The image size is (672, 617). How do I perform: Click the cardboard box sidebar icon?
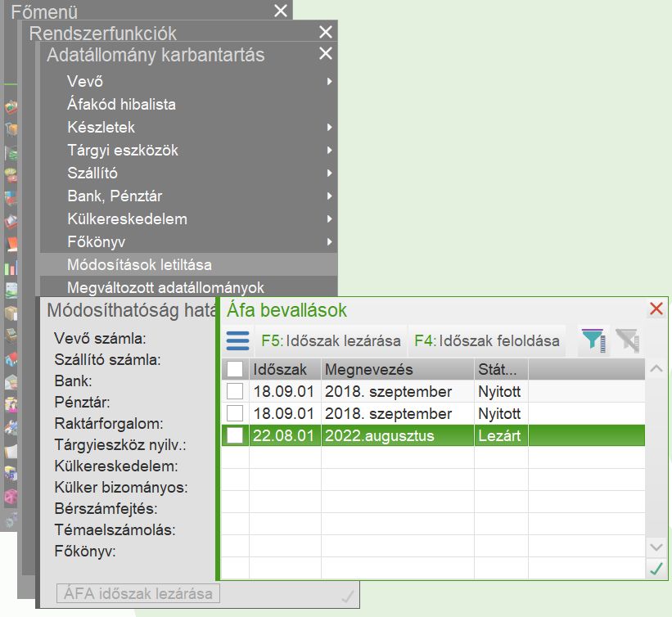coord(11,313)
